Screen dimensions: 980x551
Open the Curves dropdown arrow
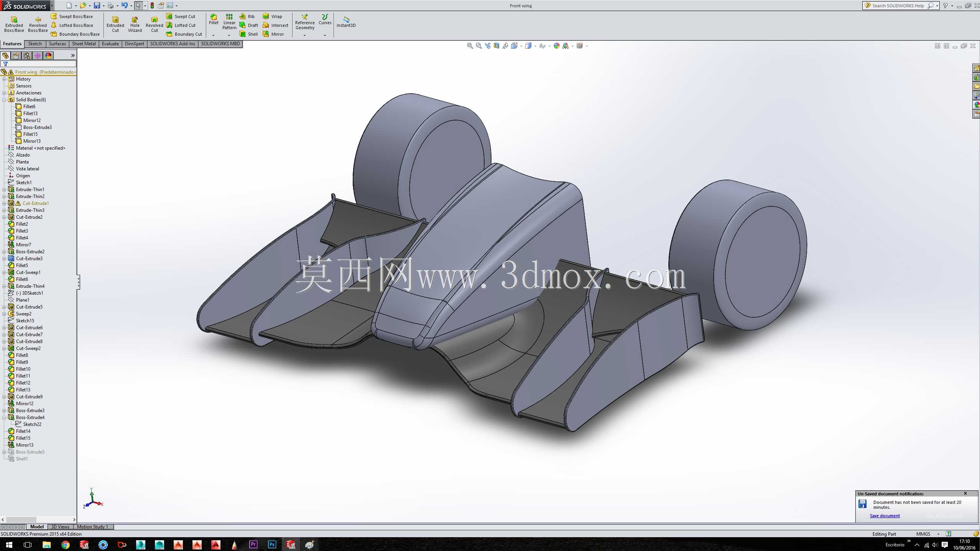[325, 35]
